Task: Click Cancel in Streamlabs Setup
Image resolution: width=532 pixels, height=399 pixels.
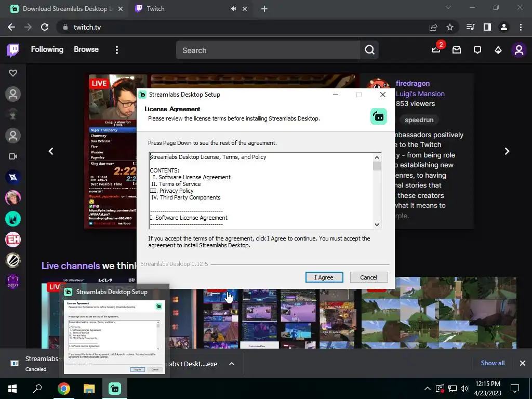Action: click(368, 277)
